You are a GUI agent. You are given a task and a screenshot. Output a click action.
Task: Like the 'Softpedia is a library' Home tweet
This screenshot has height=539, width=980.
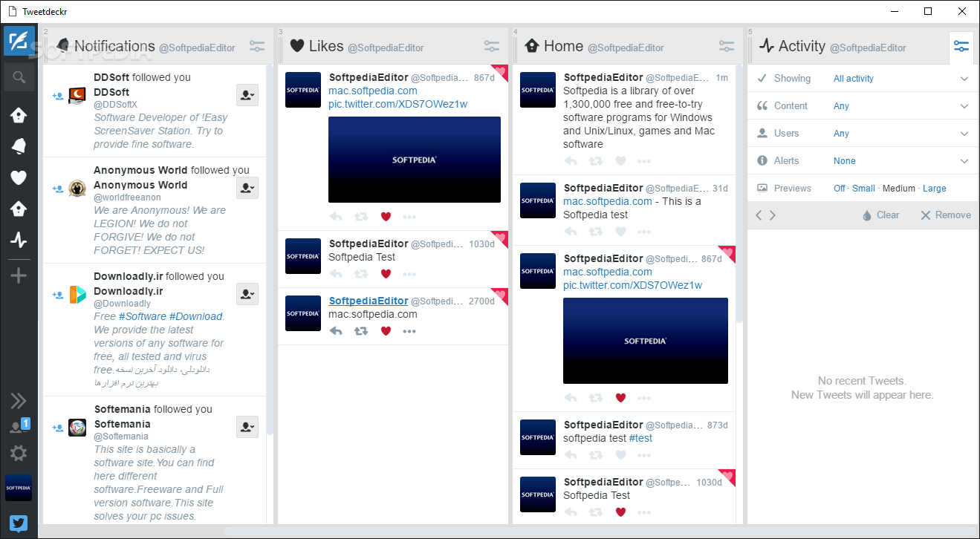pyautogui.click(x=620, y=161)
